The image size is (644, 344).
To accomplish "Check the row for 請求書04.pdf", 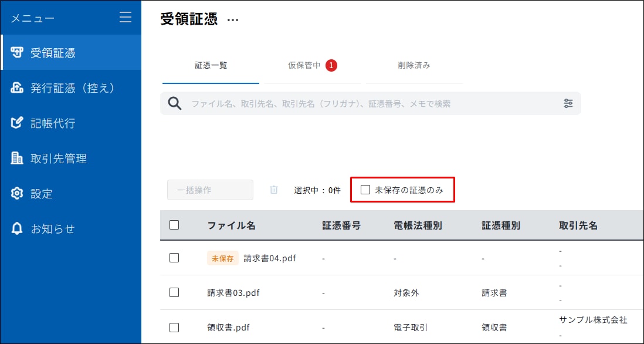I will click(x=174, y=258).
